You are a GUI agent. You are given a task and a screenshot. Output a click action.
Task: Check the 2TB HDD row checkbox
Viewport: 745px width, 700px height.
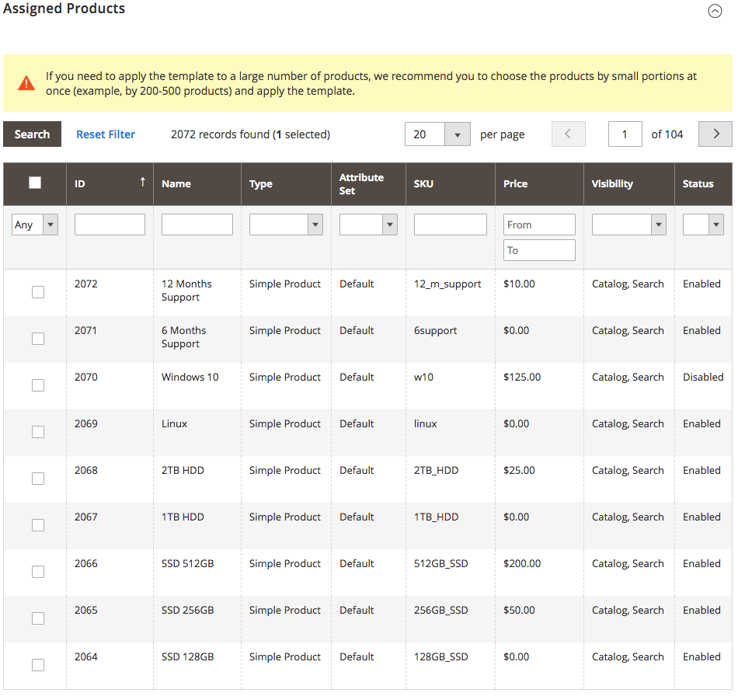38,478
